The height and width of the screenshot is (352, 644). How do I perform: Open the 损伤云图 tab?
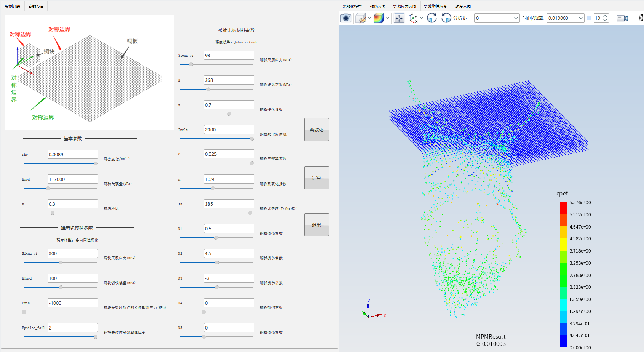(378, 6)
